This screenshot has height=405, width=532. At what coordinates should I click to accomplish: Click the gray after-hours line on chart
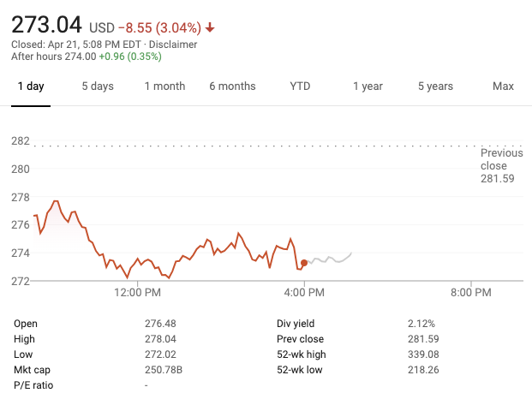pyautogui.click(x=330, y=259)
